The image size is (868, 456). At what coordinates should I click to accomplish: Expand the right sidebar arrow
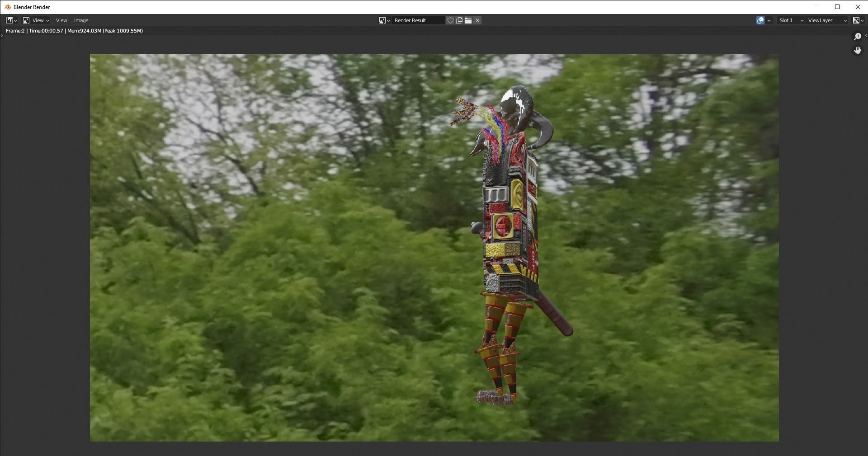[866, 35]
